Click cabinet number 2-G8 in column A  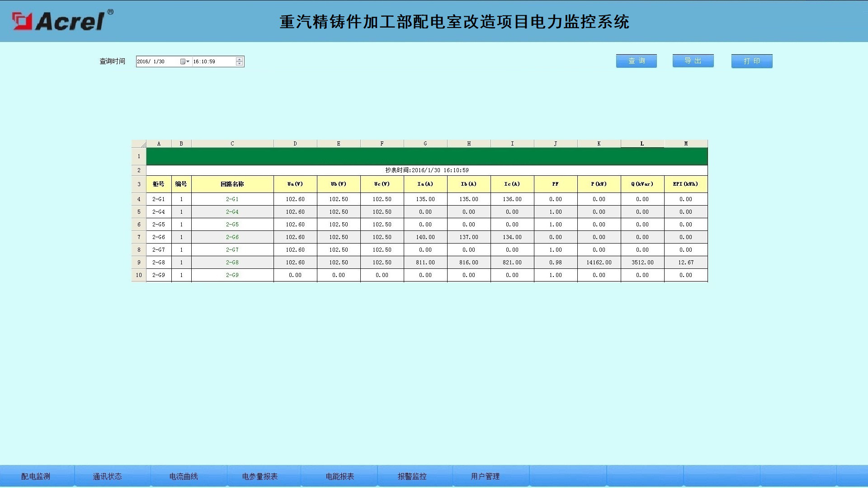point(159,263)
